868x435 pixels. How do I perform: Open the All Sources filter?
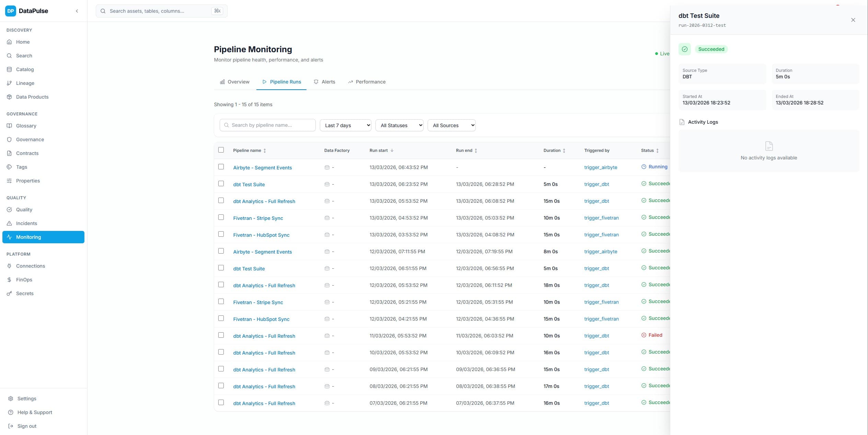[x=452, y=125]
